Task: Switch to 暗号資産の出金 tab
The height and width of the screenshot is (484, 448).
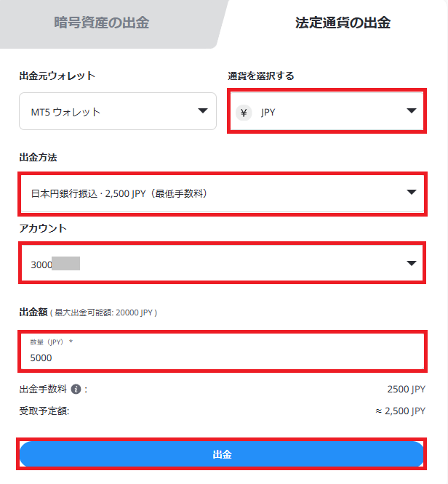Action: (x=102, y=23)
